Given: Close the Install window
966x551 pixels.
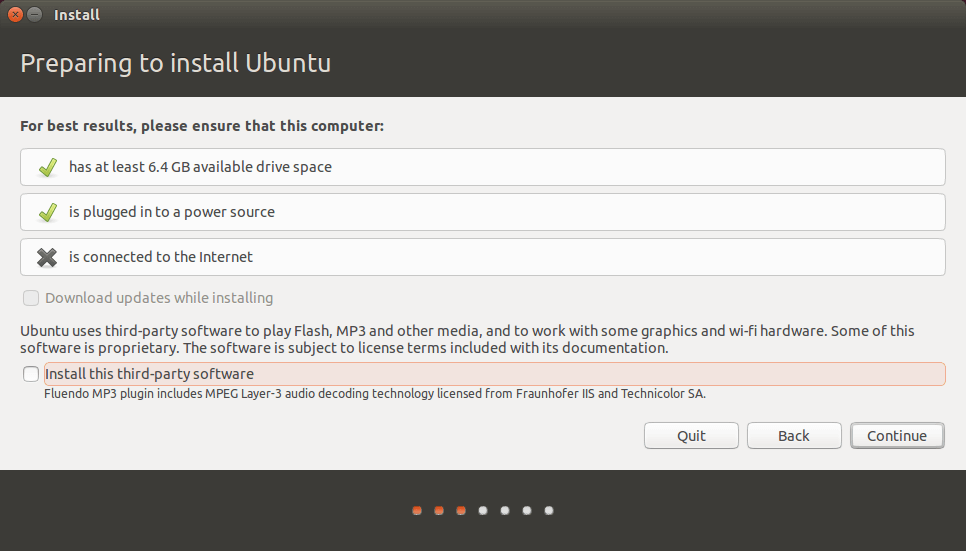Looking at the screenshot, I should [15, 15].
